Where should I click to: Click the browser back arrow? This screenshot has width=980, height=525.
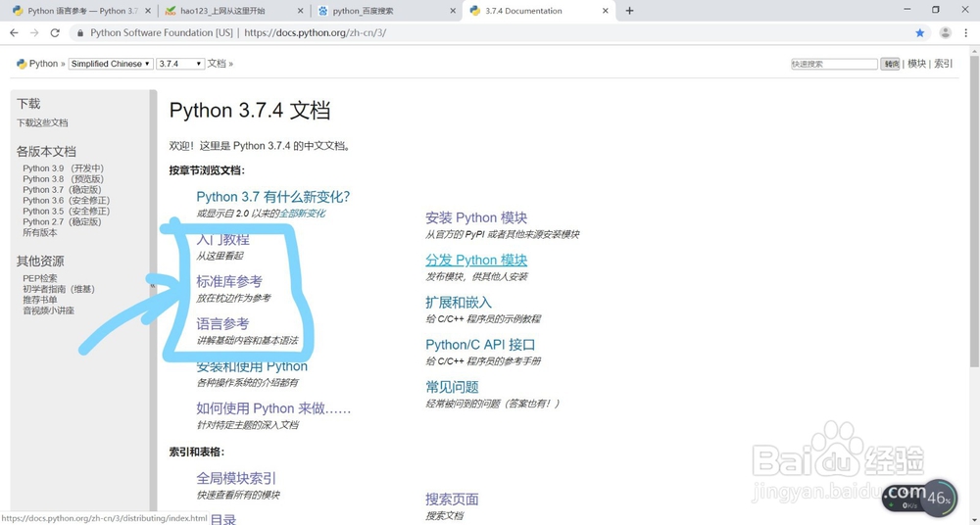pos(15,32)
